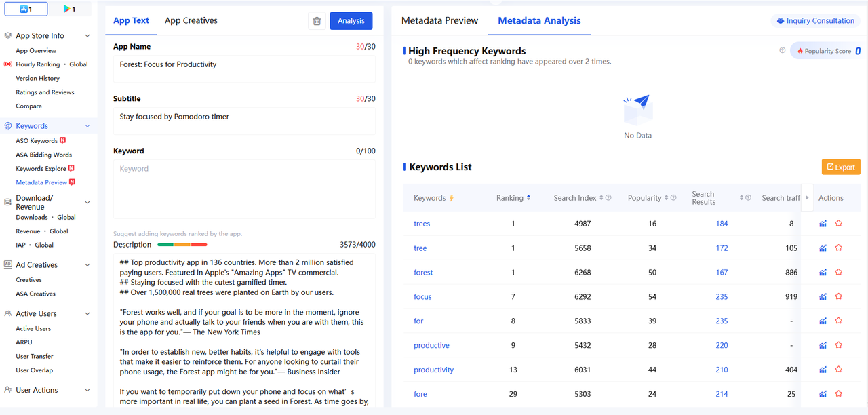
Task: Click help icon next to Search Index
Action: pyautogui.click(x=608, y=198)
